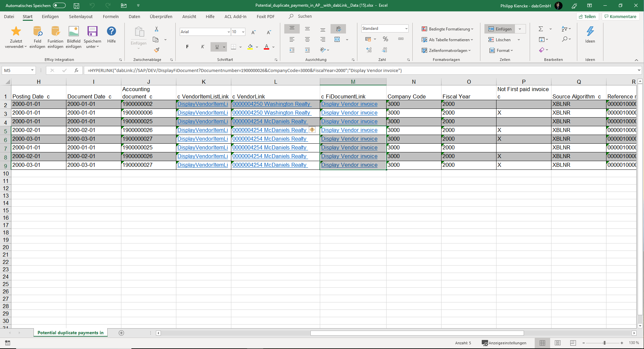
Task: Open the Daten menu tab
Action: [x=134, y=16]
